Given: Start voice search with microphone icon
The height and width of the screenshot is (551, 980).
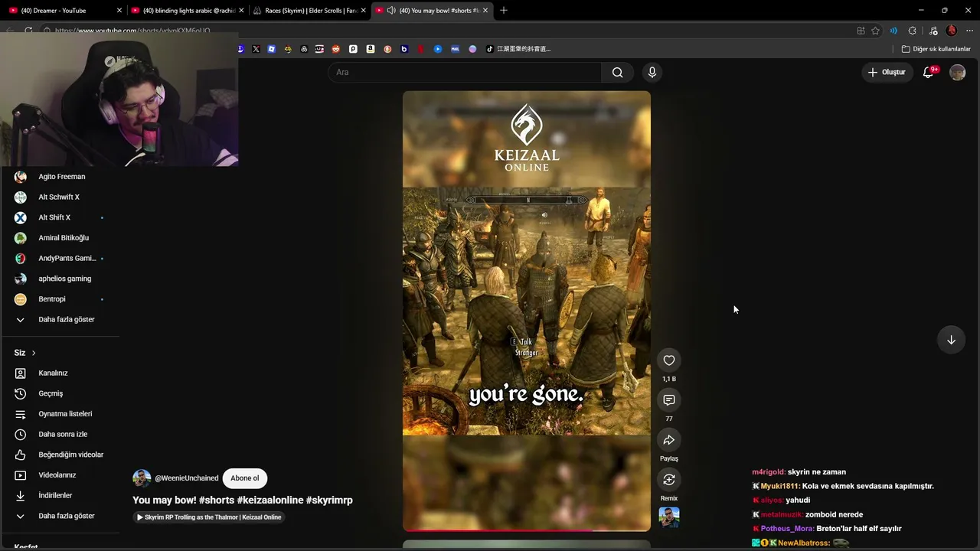Looking at the screenshot, I should pos(652,72).
